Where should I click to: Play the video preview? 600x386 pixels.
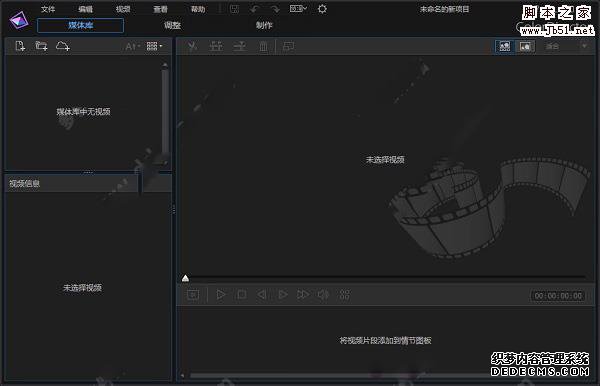point(221,295)
